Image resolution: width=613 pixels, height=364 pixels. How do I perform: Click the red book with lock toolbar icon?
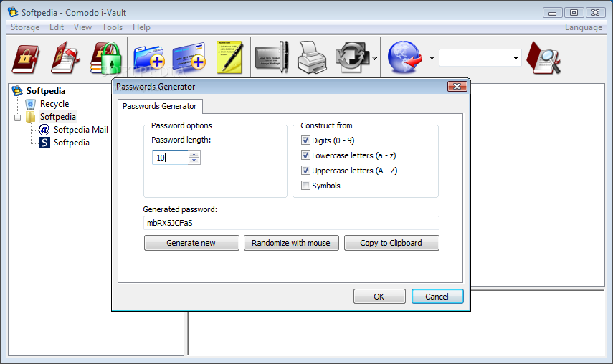click(26, 59)
